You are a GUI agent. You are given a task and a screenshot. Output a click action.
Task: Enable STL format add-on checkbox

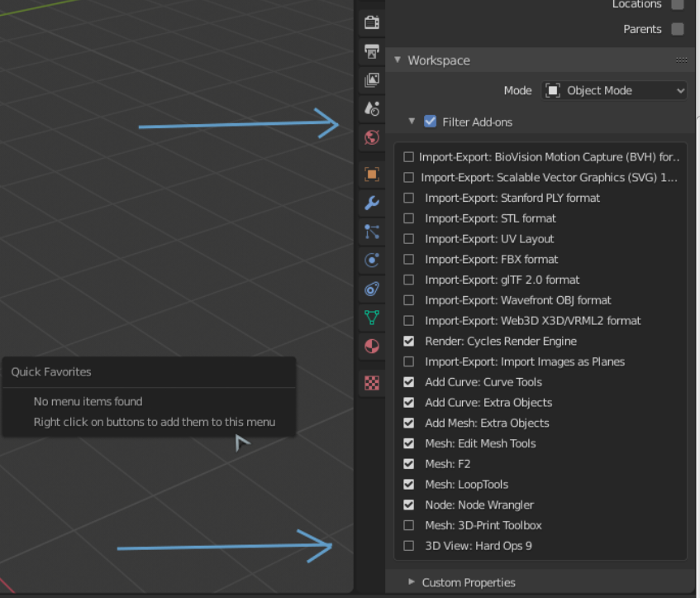[x=408, y=218]
